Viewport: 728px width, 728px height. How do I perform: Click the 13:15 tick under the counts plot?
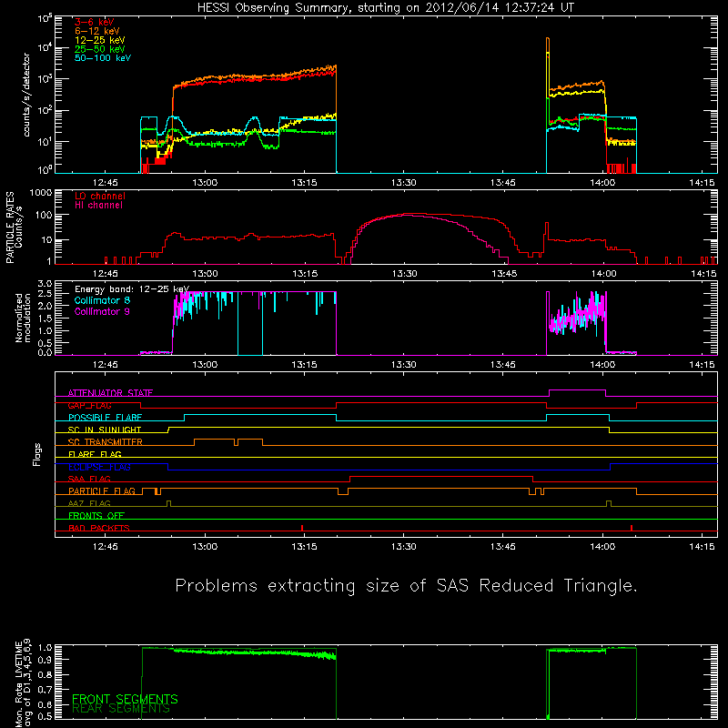tap(304, 183)
